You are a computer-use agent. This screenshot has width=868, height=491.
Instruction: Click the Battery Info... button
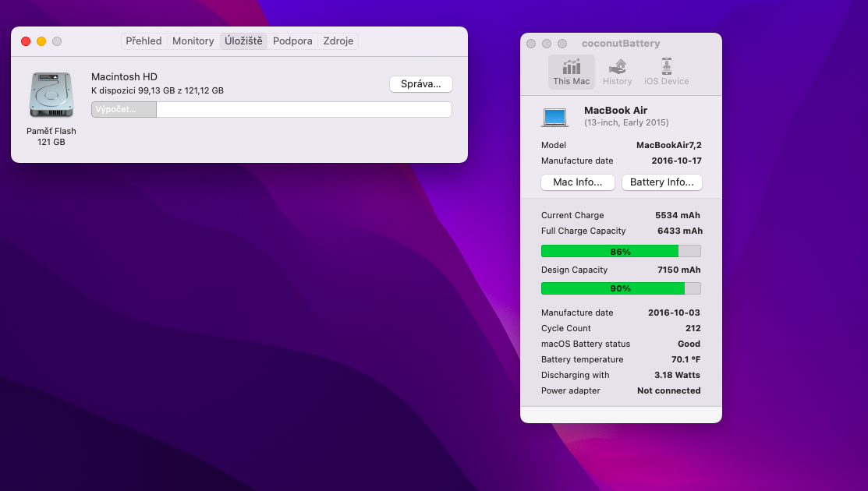[x=661, y=182]
